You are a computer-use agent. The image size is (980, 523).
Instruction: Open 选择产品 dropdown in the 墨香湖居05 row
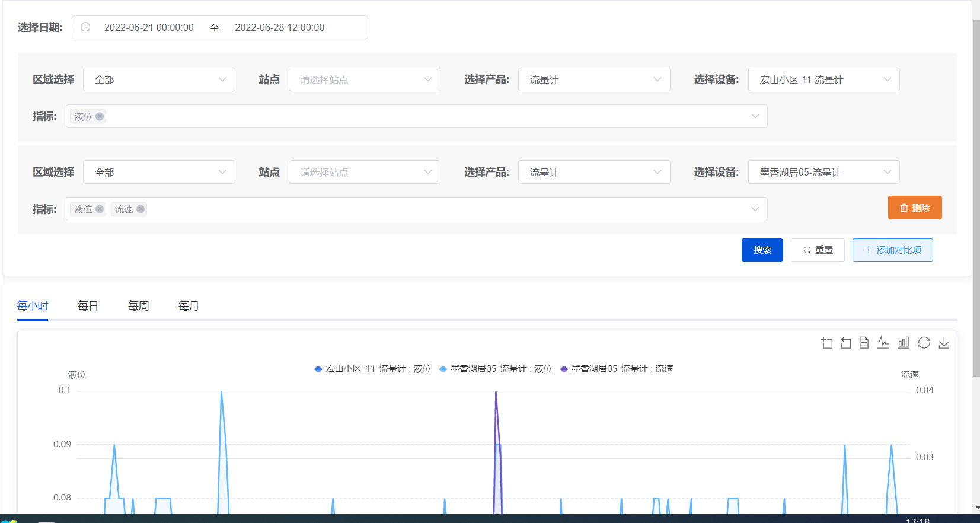(594, 172)
